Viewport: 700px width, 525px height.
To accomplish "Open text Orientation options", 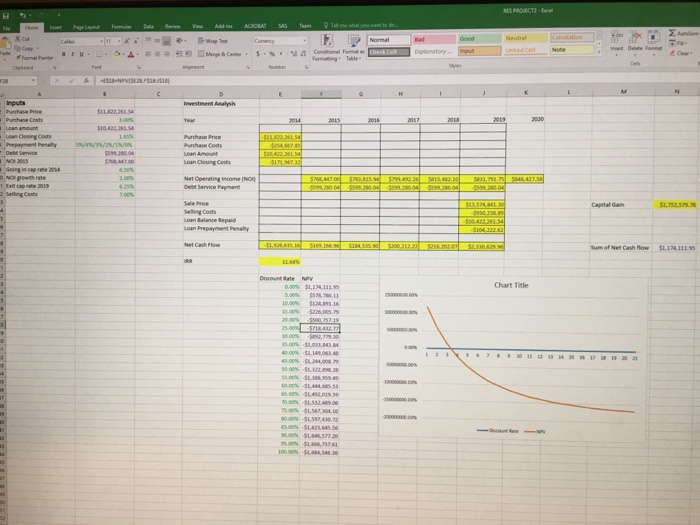I will [x=180, y=41].
